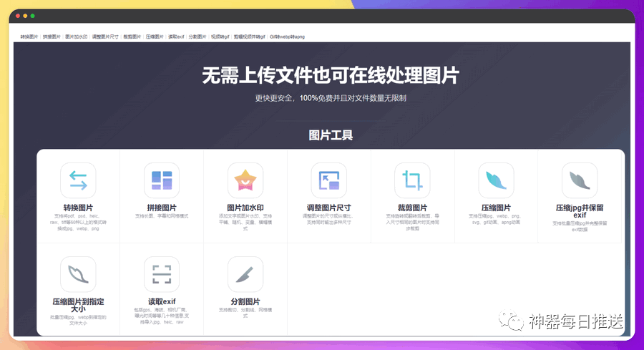Viewport: 644px width, 350px height.
Task: Click the headline 无需上传文件也可在线处理图片
Action: 331,76
